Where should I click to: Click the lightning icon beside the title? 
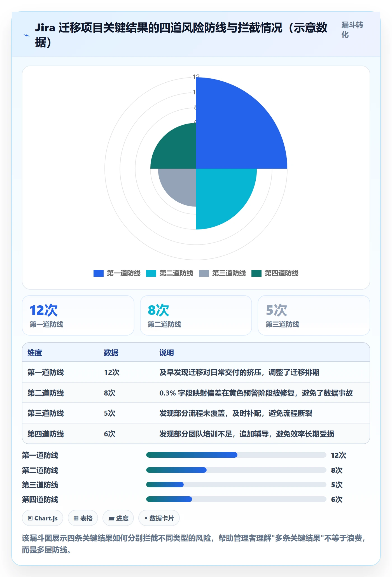click(x=26, y=35)
